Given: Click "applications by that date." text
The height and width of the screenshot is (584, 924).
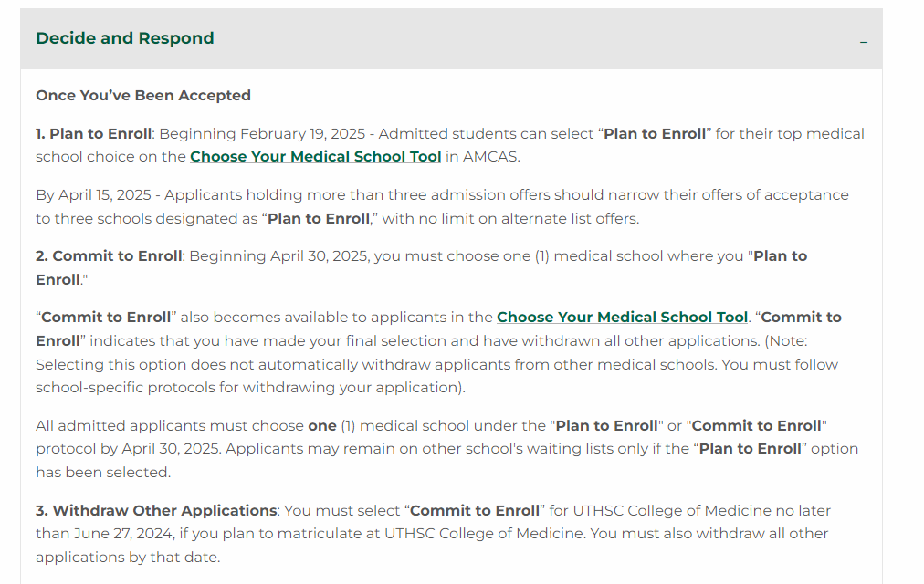Looking at the screenshot, I should pos(128,558).
